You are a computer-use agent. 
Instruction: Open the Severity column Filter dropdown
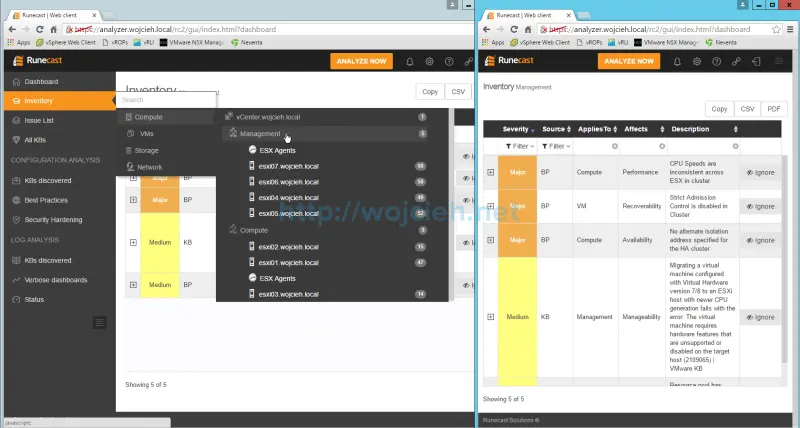[x=516, y=146]
